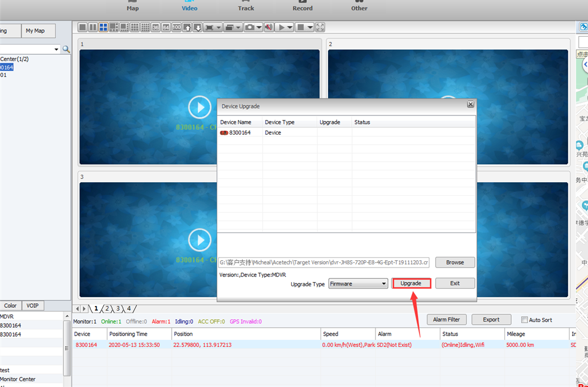
Task: Open the stop options dropdown arrow
Action: pyautogui.click(x=310, y=27)
